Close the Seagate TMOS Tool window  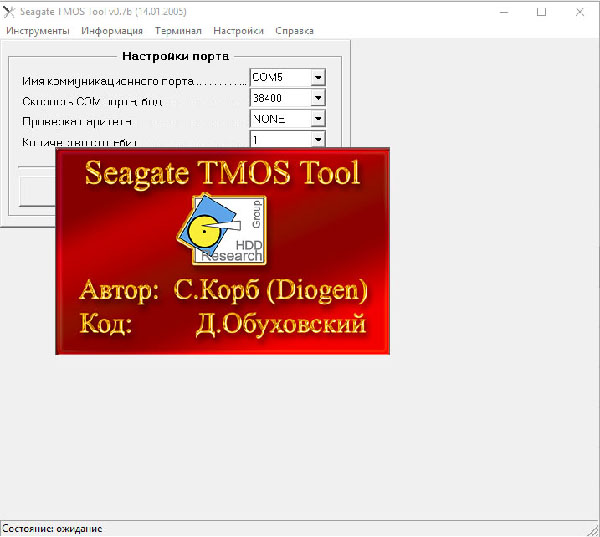(579, 12)
